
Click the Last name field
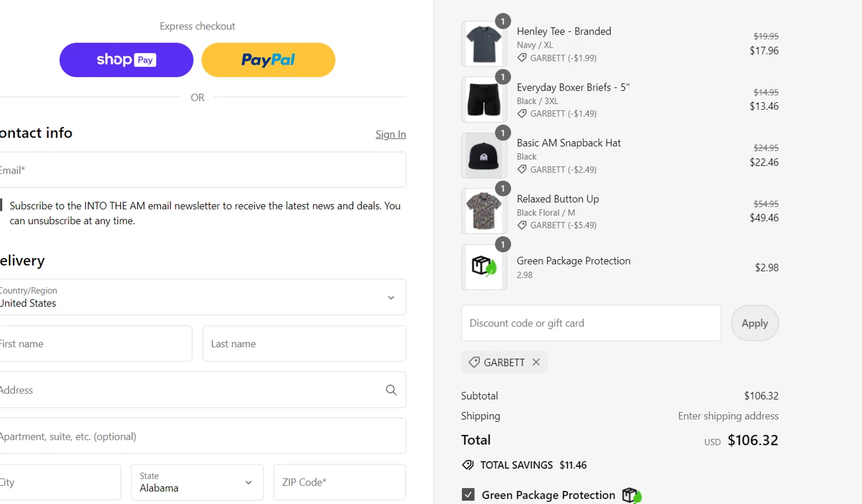(x=304, y=344)
